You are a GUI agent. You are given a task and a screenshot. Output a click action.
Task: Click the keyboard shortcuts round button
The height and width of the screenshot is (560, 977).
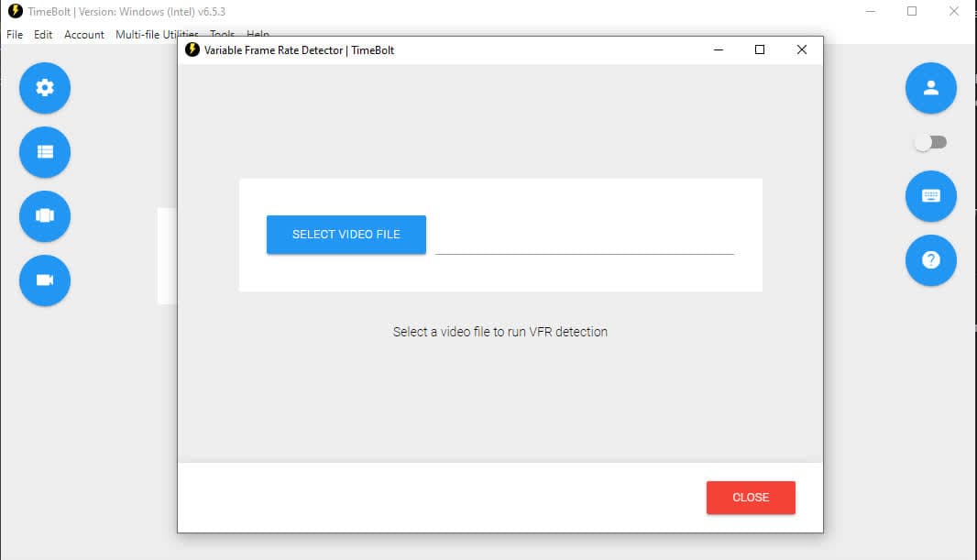pos(930,196)
